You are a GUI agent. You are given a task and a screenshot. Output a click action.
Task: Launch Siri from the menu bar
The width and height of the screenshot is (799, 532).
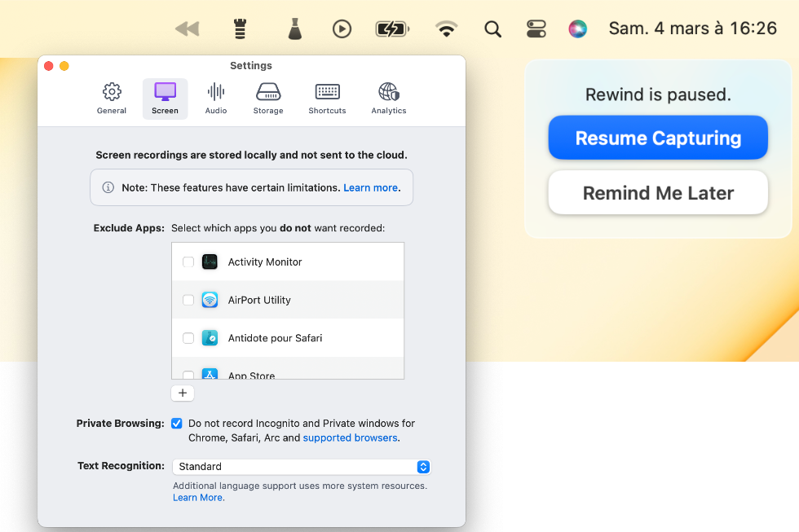pyautogui.click(x=578, y=29)
